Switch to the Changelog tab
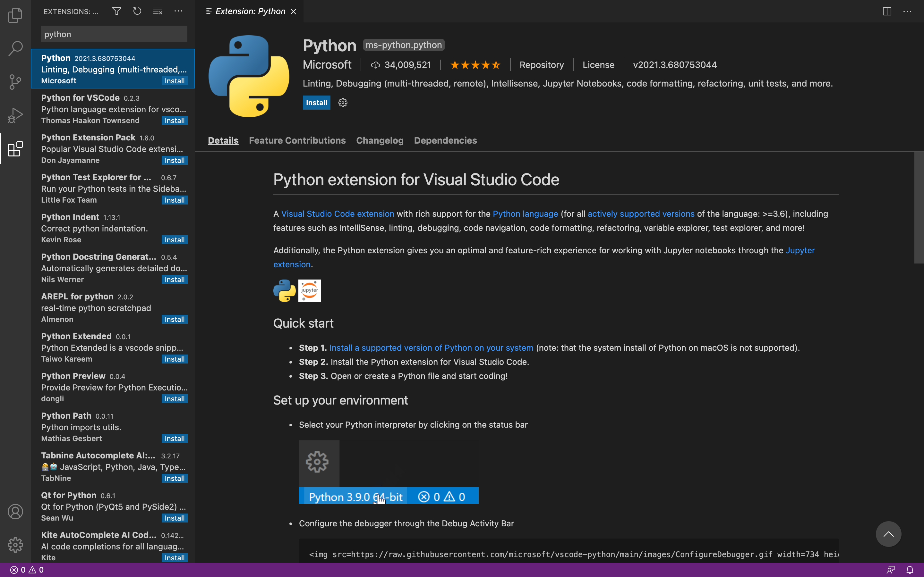This screenshot has width=924, height=577. pos(380,140)
